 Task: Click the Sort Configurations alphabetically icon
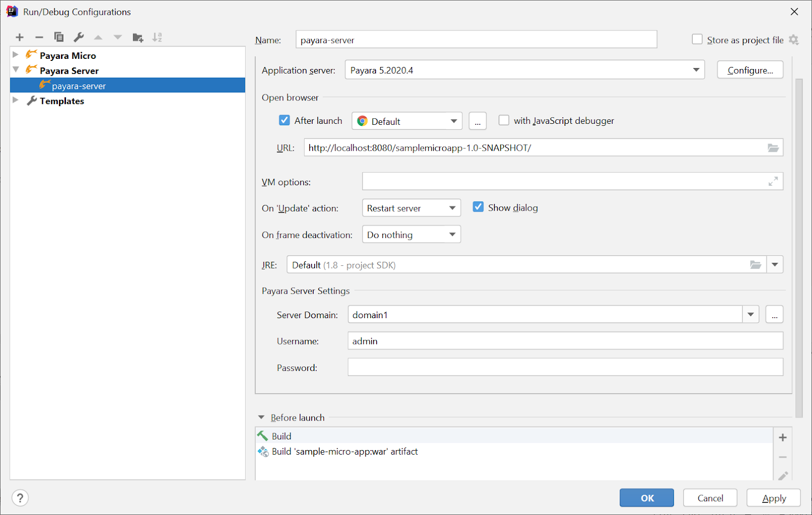point(157,37)
